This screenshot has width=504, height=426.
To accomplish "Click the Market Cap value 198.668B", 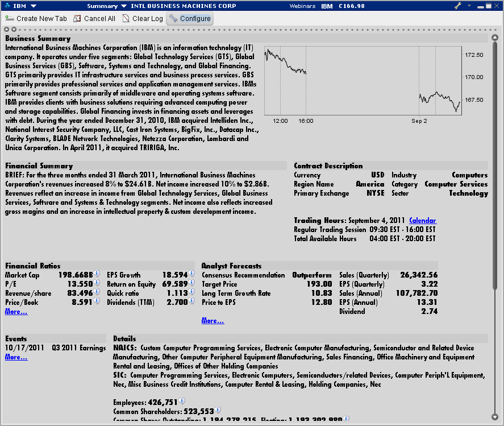I will click(x=76, y=275).
